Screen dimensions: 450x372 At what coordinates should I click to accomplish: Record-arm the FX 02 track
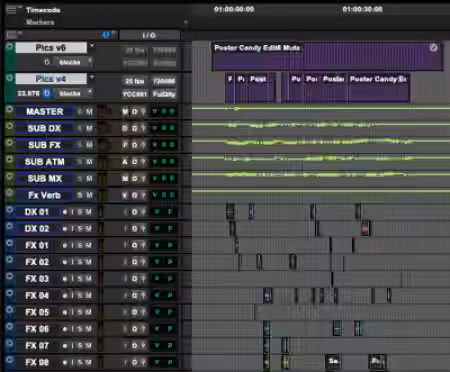pyautogui.click(x=65, y=262)
